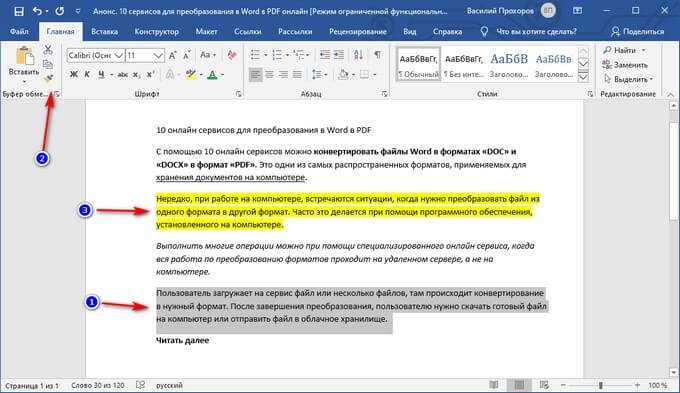Viewport: 680px width, 393px height.
Task: Click the русский language indicator
Action: click(169, 385)
